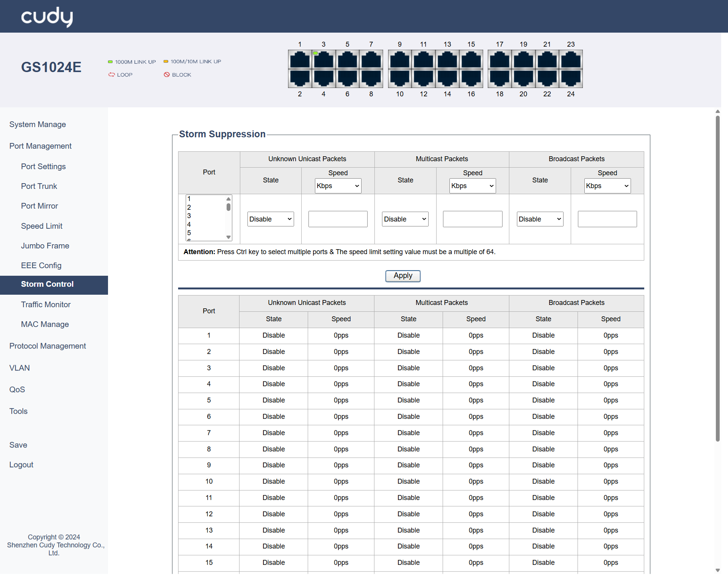The image size is (728, 575).
Task: Open Unknown Unicast State dropdown
Action: 271,219
